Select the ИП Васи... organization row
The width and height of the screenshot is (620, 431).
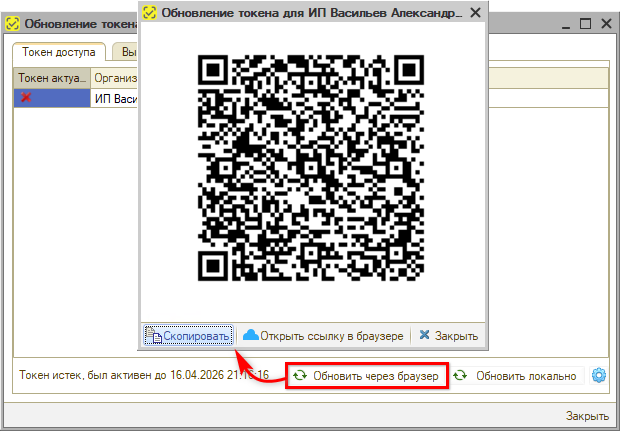115,98
